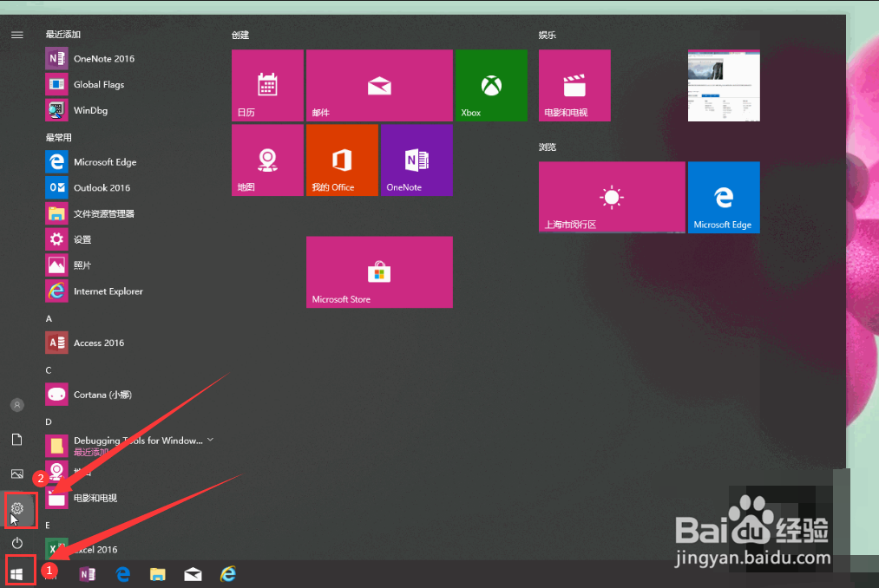Jump to letter D section header
Screen dimensions: 879x588
tap(49, 421)
